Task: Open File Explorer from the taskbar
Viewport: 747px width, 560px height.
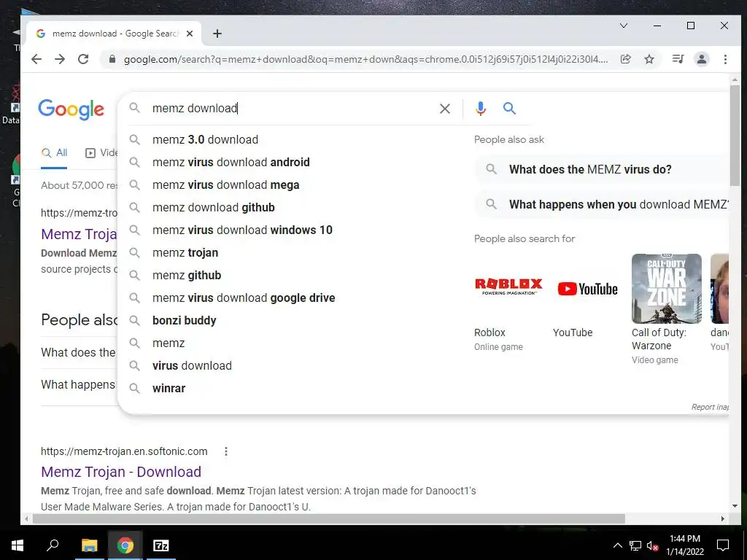Action: pyautogui.click(x=89, y=545)
